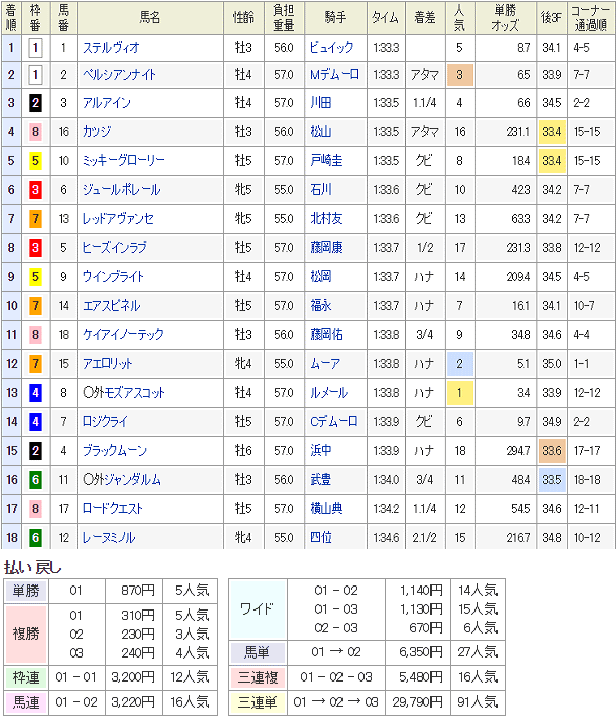Viewport: 616px width, 717px height.
Task: Open horse link アルアイン
Action: [x=107, y=103]
